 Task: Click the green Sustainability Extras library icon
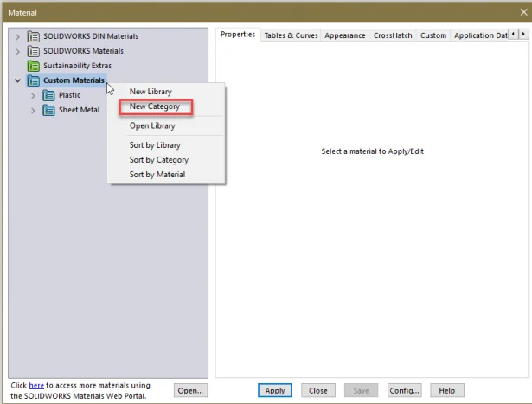[x=34, y=66]
